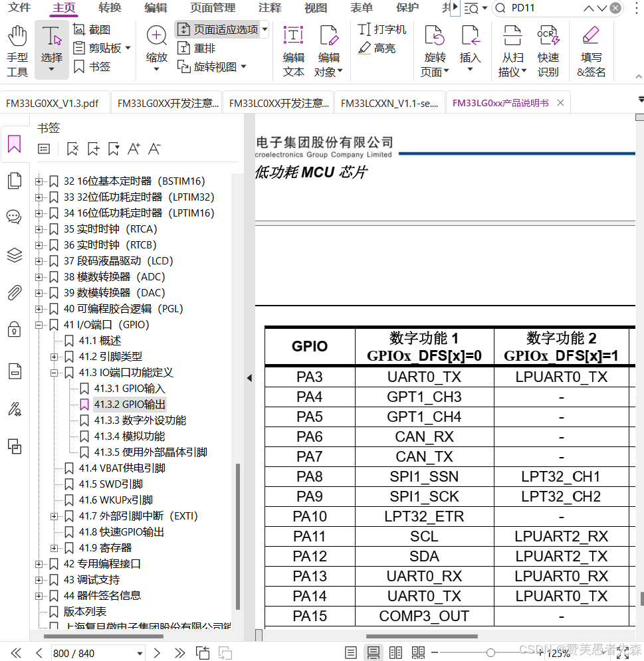The width and height of the screenshot is (644, 661).
Task: Click Edit Object (编辑对象) tool
Action: 328,51
